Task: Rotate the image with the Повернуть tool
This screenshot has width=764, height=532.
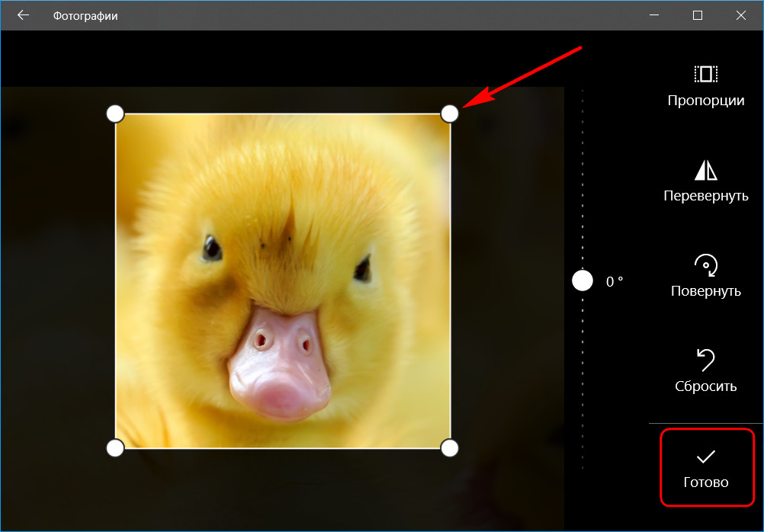Action: [x=705, y=276]
